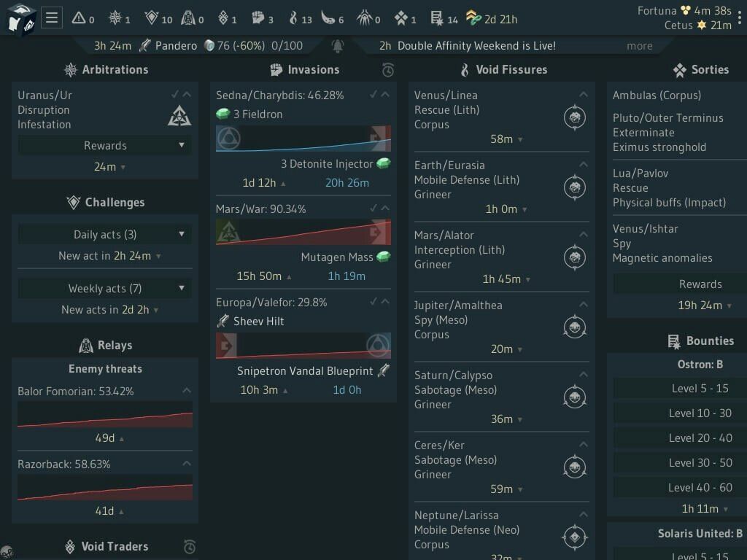This screenshot has width=747, height=560.
Task: Click the void trader icon showing 1
Action: click(223, 18)
